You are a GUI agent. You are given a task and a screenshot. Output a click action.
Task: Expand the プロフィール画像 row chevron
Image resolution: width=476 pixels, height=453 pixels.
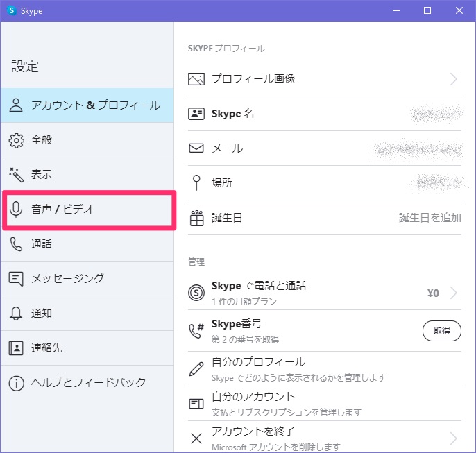[454, 79]
